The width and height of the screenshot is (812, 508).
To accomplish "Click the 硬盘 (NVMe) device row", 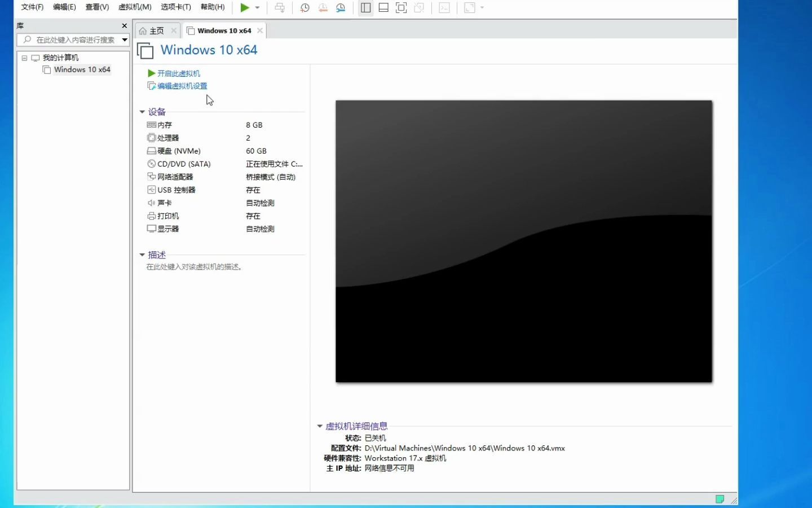I will click(x=225, y=151).
